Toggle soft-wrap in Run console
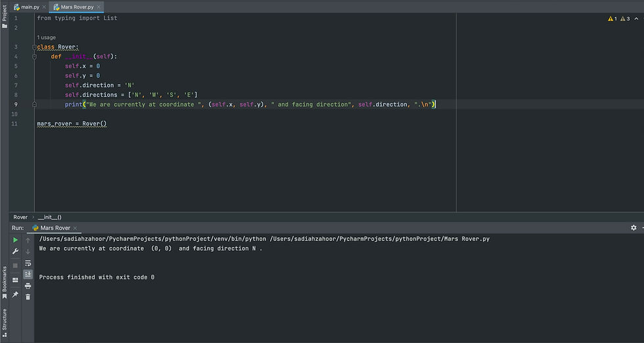This screenshot has height=343, width=644. pos(28,263)
